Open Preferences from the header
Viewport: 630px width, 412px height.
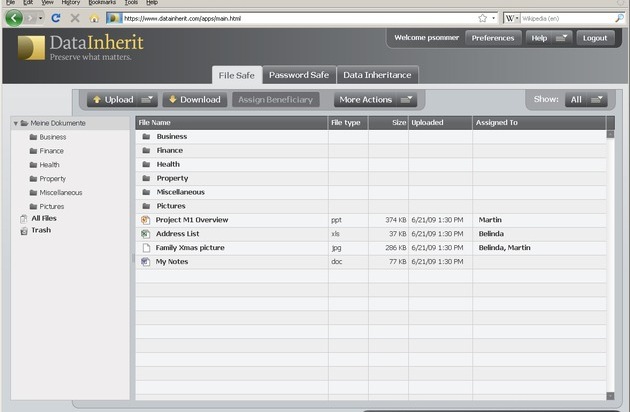(492, 38)
